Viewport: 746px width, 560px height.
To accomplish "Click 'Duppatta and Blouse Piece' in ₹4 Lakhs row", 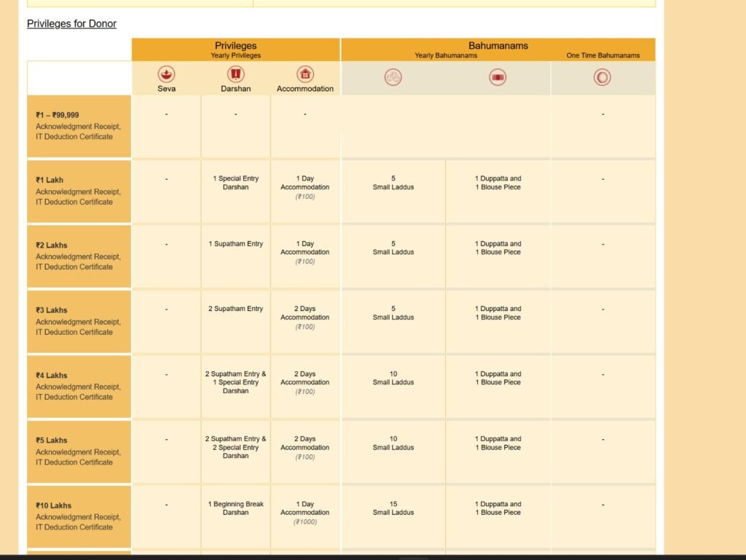I will (x=498, y=378).
